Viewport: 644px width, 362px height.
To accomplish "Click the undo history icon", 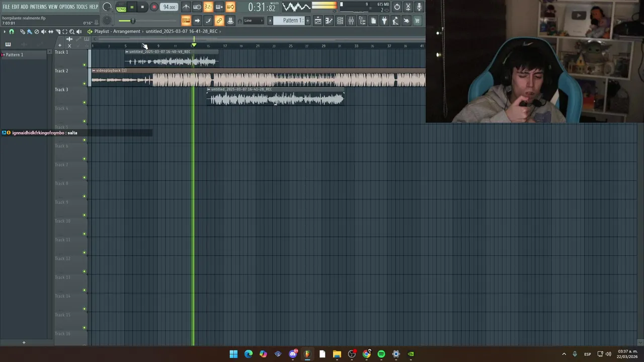I will click(397, 7).
